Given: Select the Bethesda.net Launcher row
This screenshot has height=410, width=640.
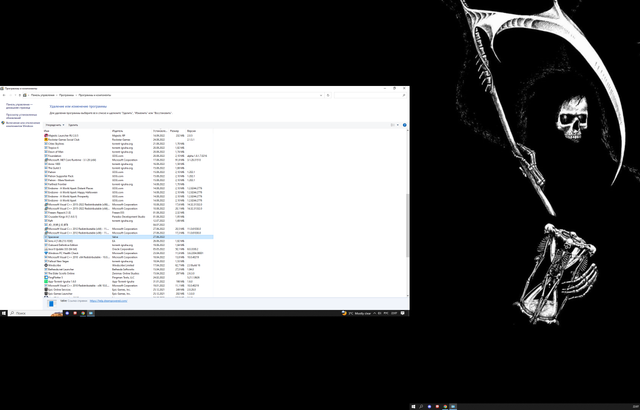Looking at the screenshot, I should (x=128, y=269).
